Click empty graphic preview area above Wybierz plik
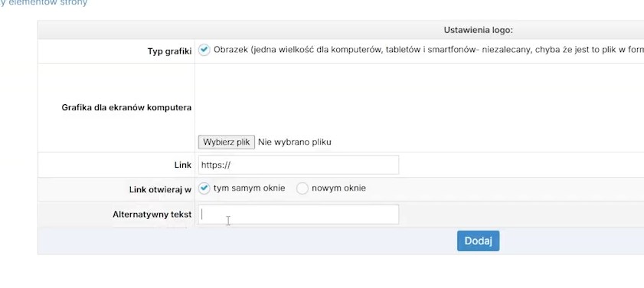The height and width of the screenshot is (288, 644). (x=420, y=99)
